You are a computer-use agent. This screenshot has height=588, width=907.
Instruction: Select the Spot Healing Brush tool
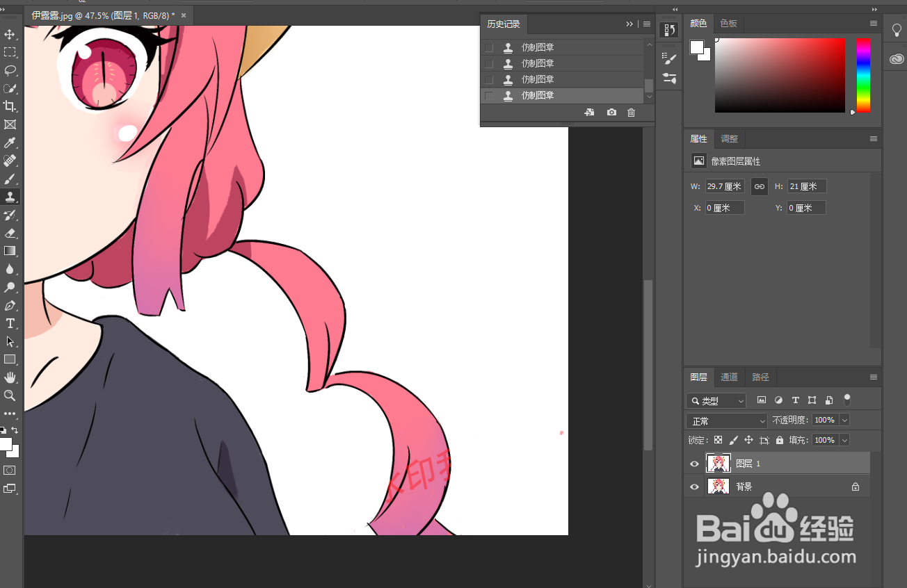[10, 161]
